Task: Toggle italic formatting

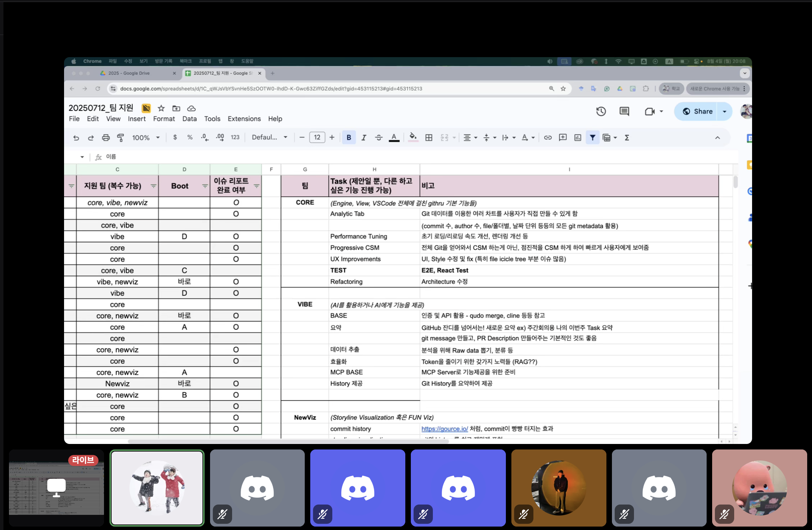Action: pyautogui.click(x=364, y=138)
